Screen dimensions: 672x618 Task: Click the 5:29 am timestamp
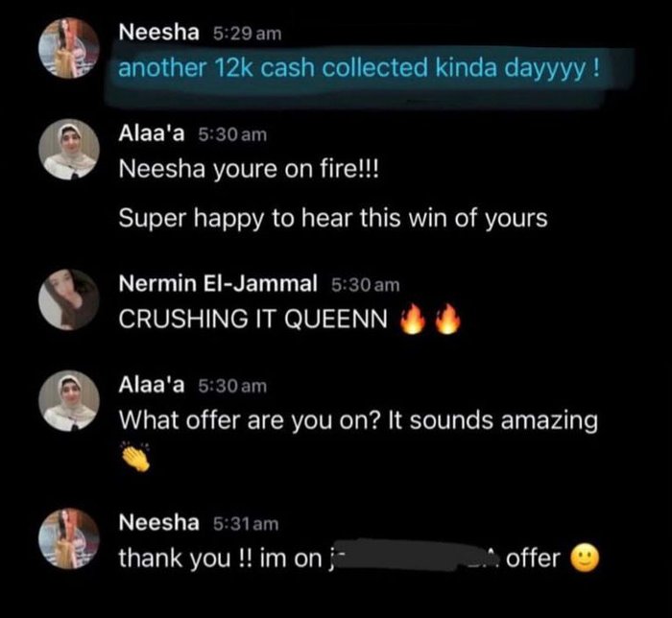[x=248, y=34]
